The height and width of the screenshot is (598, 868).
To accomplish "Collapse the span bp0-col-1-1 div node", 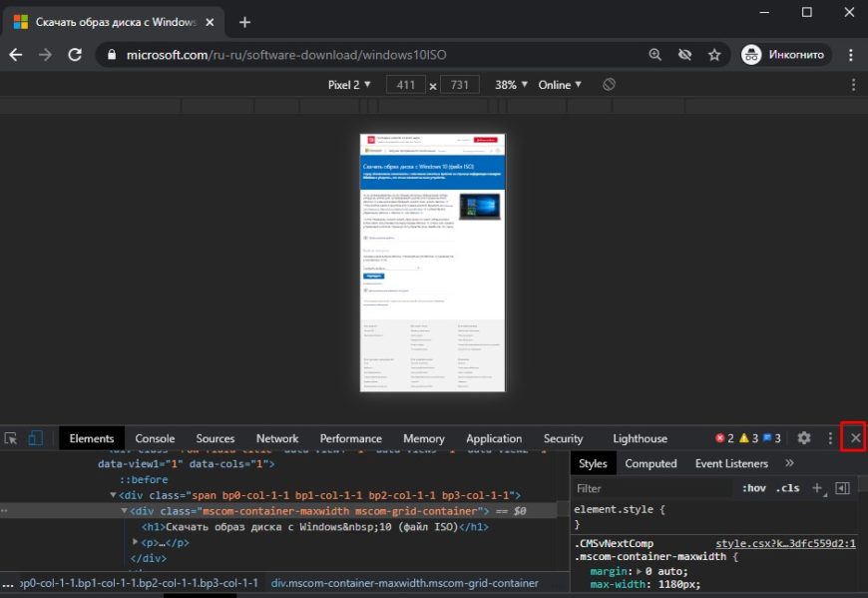I will (x=114, y=495).
